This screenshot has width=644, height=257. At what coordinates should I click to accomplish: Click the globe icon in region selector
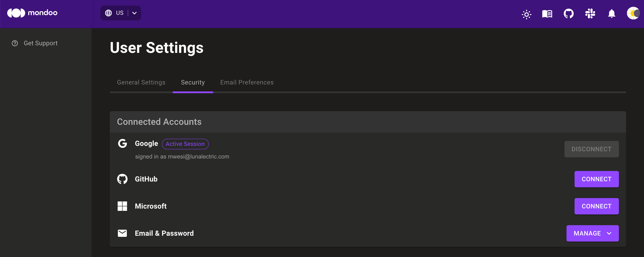pyautogui.click(x=108, y=13)
